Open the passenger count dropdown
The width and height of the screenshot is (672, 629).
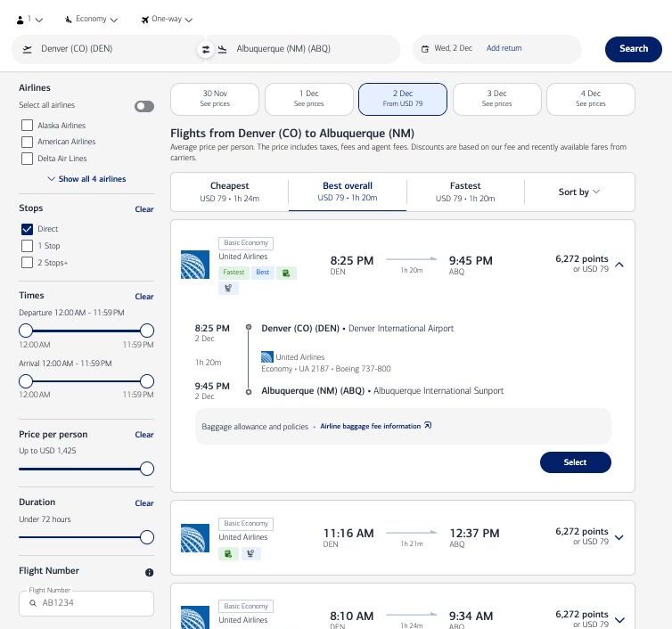point(29,20)
